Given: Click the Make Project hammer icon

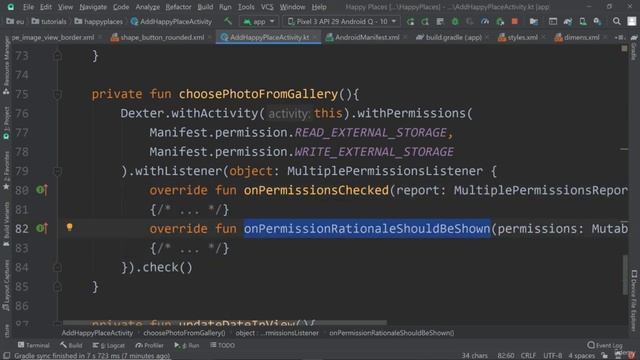Looking at the screenshot, I should coord(228,21).
